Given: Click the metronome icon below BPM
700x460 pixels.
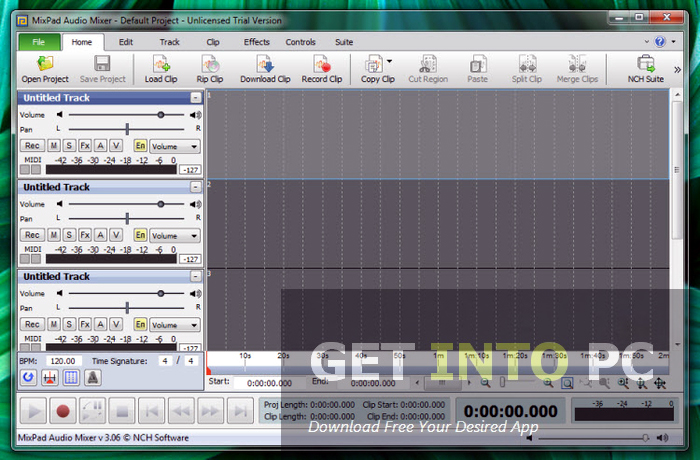Looking at the screenshot, I should tap(92, 378).
